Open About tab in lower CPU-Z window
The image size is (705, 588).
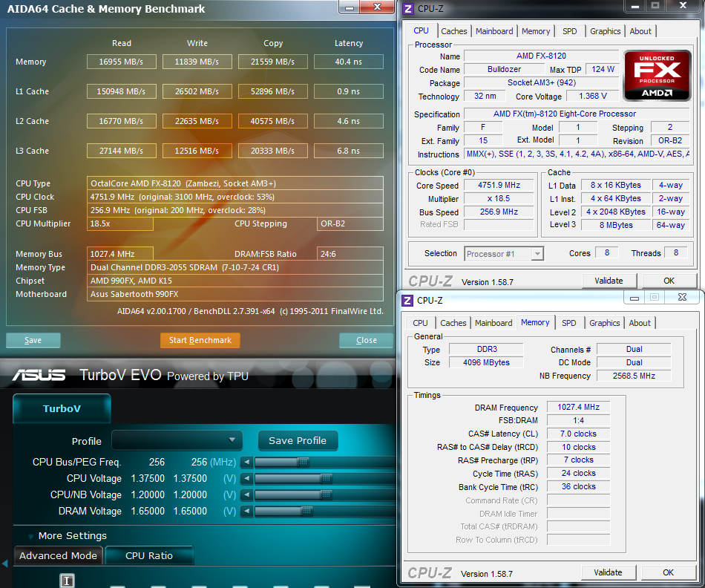coord(640,323)
